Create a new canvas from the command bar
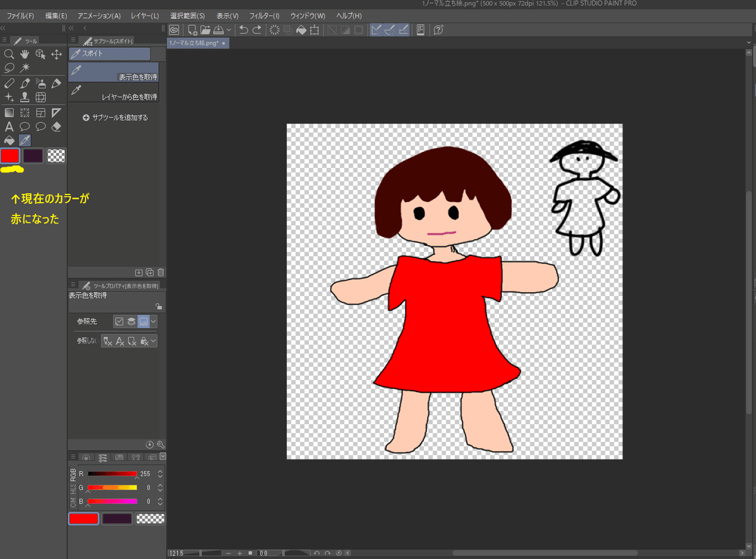The image size is (756, 559). pos(192,30)
